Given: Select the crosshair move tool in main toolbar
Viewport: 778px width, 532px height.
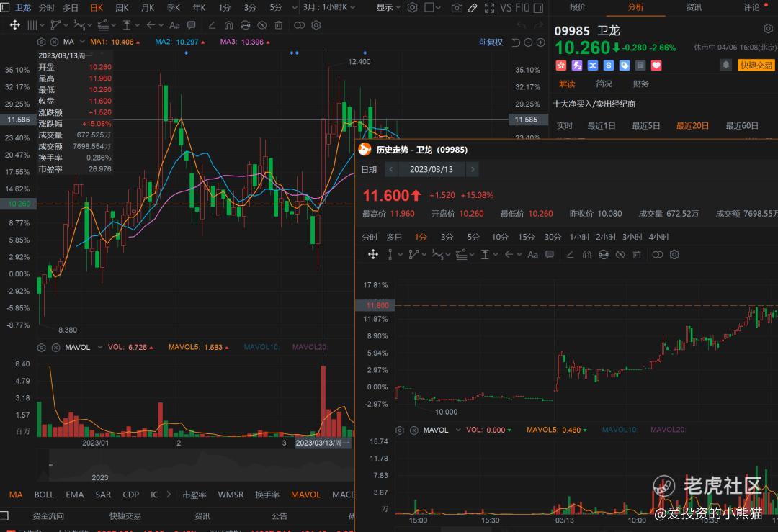Looking at the screenshot, I should 15,24.
